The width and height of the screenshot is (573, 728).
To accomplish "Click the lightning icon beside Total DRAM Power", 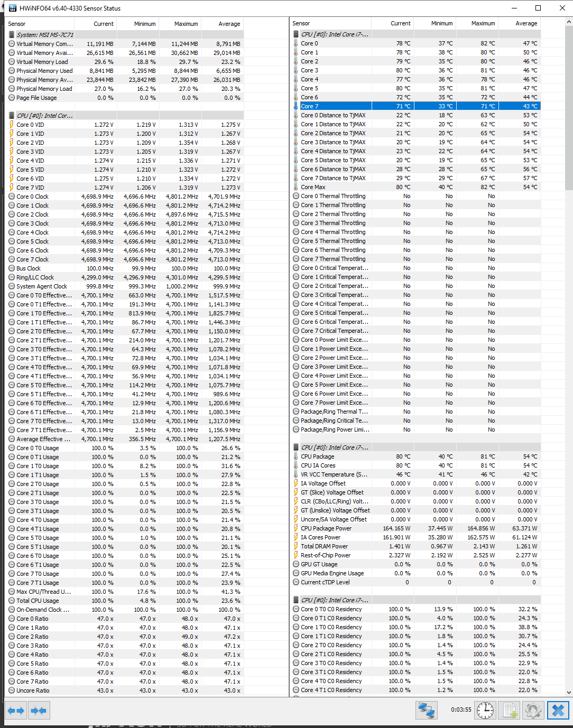I will click(296, 546).
